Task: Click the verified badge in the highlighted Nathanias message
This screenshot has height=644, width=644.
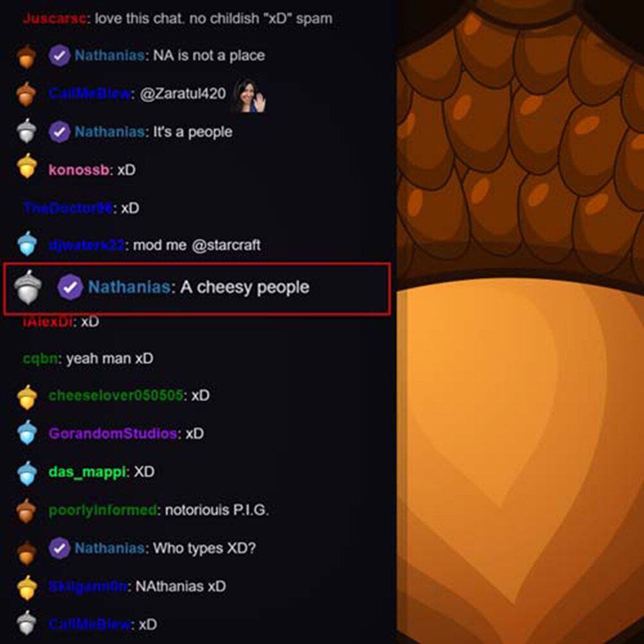Action: coord(70,286)
